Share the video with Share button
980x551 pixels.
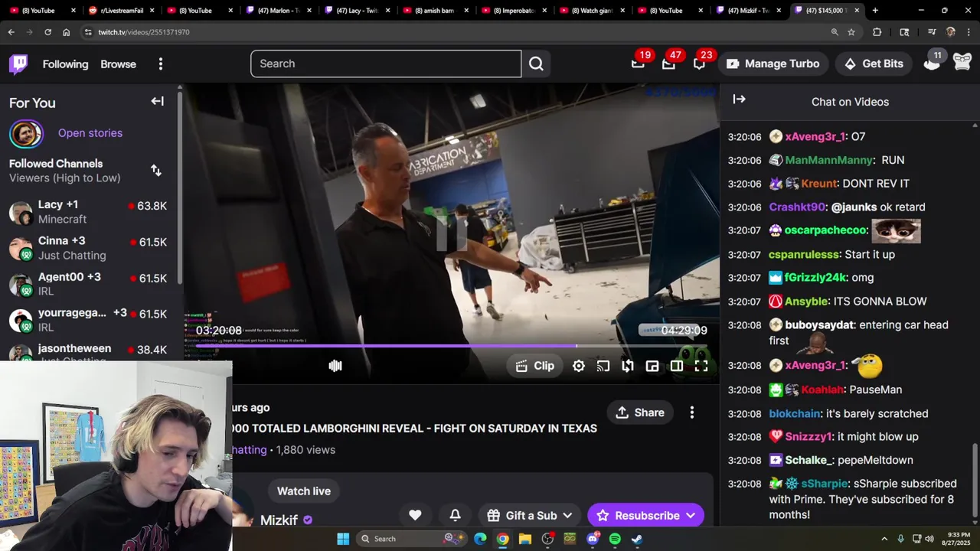640,412
